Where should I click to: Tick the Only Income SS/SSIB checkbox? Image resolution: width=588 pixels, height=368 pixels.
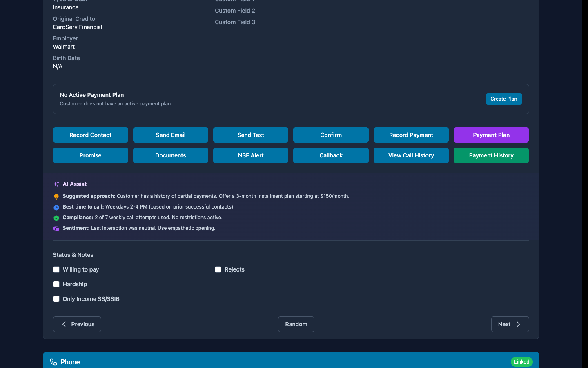coord(56,299)
